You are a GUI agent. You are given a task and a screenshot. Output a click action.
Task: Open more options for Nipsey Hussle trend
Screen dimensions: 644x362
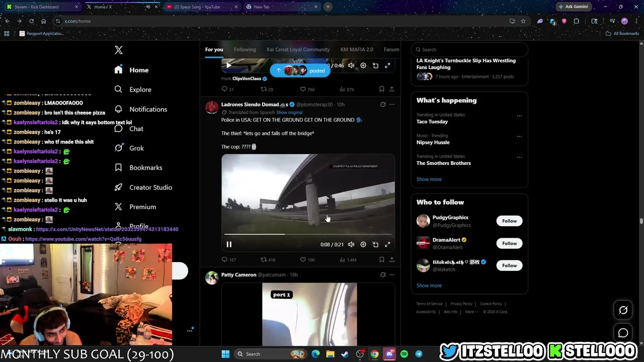tap(519, 136)
